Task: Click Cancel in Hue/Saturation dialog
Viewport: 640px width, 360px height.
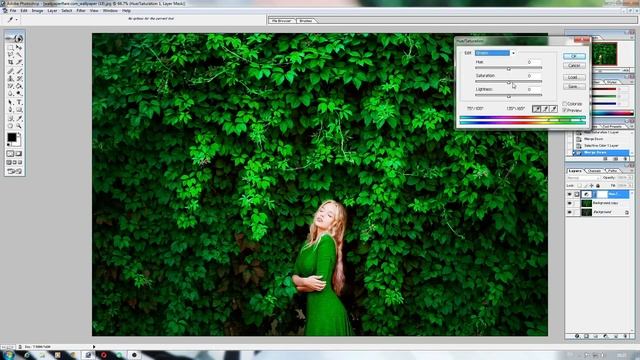Action: (574, 65)
